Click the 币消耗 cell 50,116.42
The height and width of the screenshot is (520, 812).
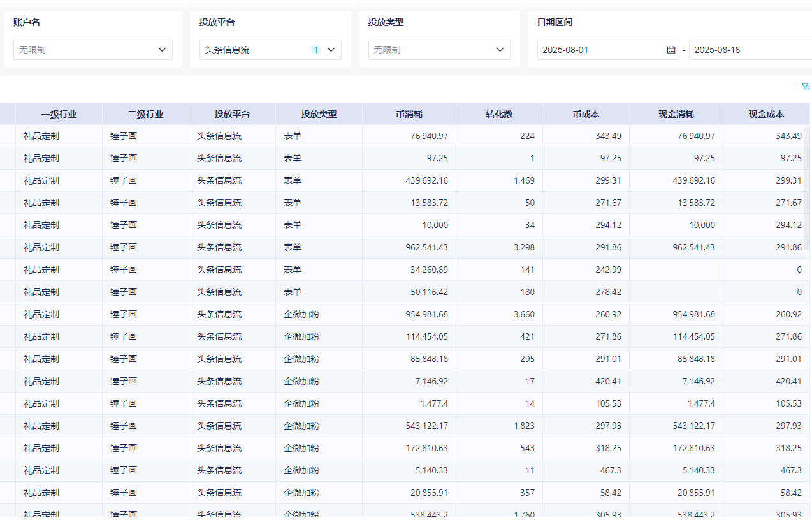pyautogui.click(x=409, y=292)
